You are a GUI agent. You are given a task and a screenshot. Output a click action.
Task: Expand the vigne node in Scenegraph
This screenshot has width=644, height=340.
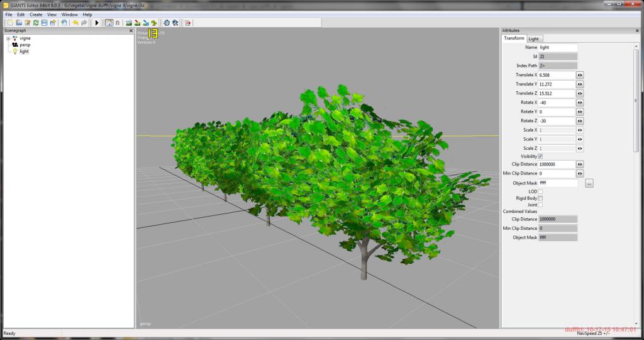(x=8, y=38)
